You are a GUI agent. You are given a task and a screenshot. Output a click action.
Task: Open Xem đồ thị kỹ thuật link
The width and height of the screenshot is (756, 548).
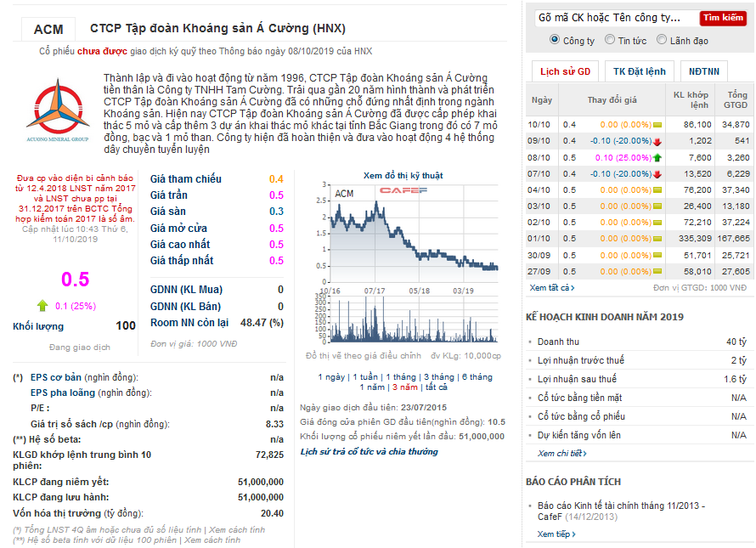pos(403,176)
